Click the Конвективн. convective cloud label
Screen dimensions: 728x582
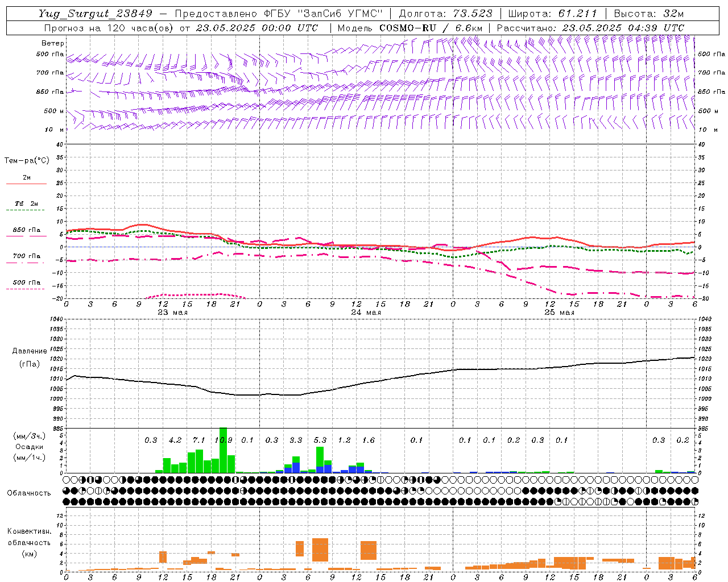pos(29,531)
